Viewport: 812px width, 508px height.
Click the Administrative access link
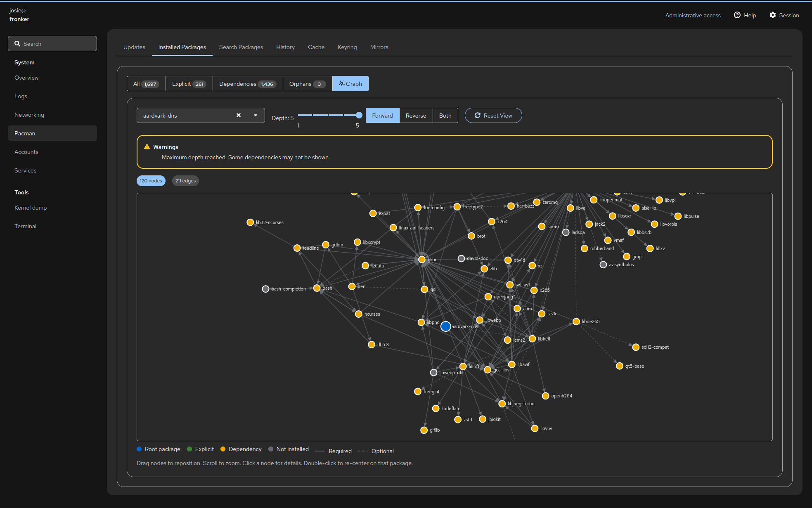[693, 15]
